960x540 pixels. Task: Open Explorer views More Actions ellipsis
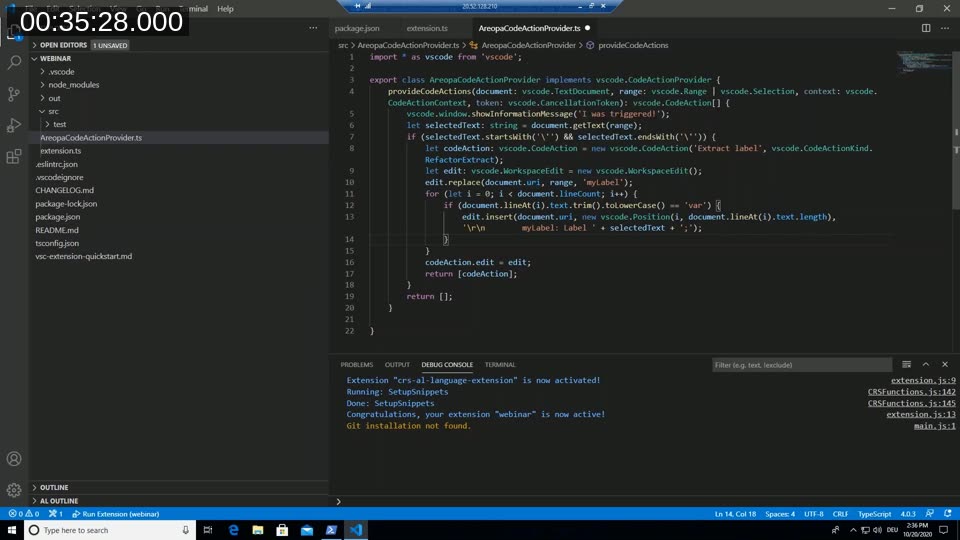tap(313, 28)
